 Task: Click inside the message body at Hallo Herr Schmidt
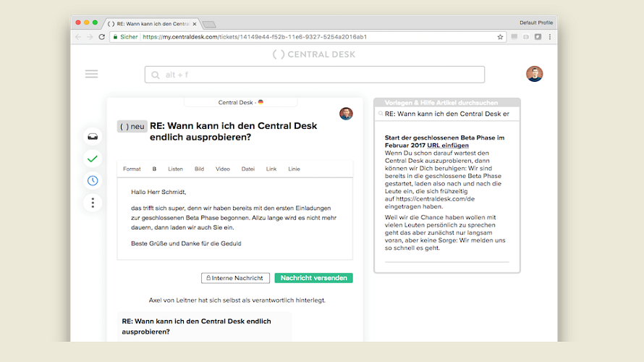[158, 192]
